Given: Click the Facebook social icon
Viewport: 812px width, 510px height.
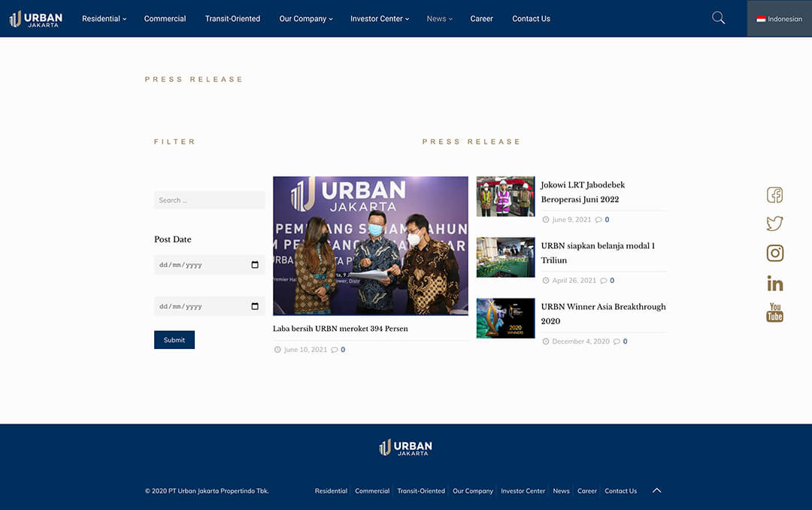Looking at the screenshot, I should click(774, 194).
